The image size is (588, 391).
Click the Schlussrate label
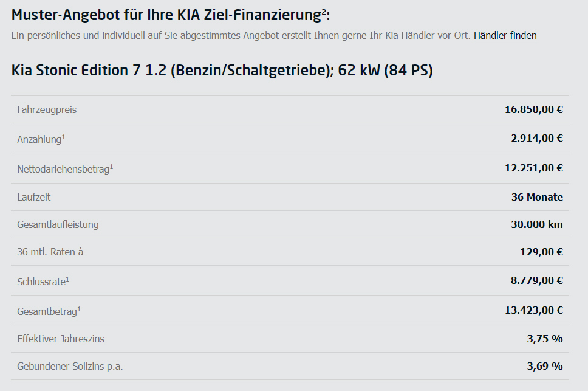(x=43, y=282)
